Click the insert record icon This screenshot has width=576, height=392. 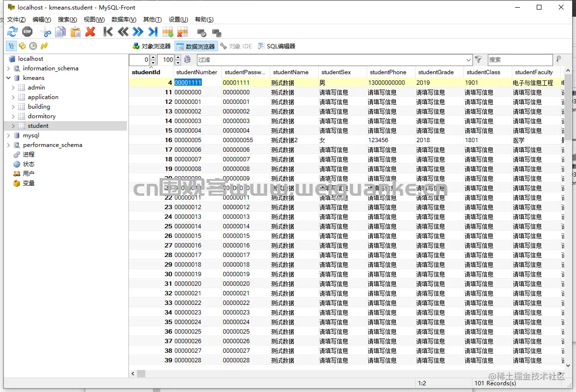[x=168, y=32]
